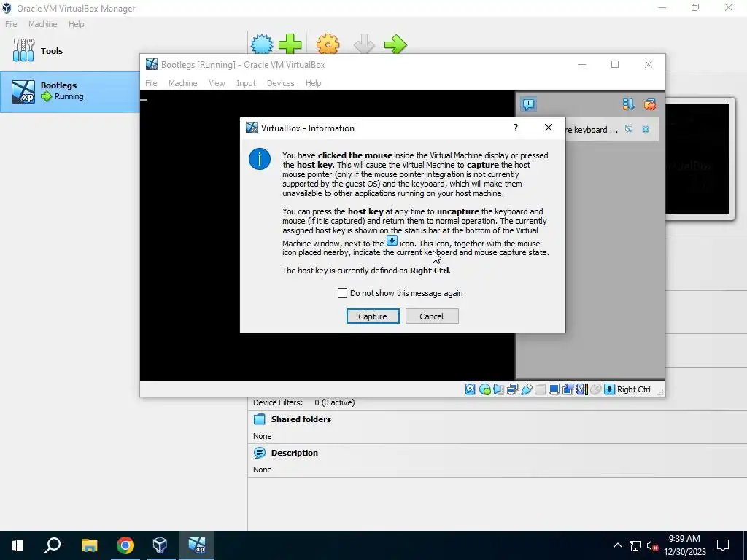Click the Bootlegs XP VM taskbar icon
The height and width of the screenshot is (560, 747).
[x=197, y=545]
